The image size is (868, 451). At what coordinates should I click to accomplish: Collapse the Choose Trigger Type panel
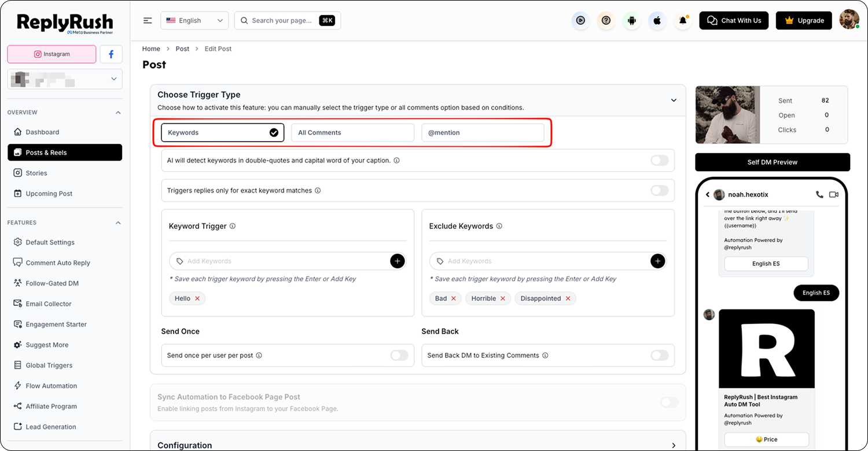(x=674, y=100)
